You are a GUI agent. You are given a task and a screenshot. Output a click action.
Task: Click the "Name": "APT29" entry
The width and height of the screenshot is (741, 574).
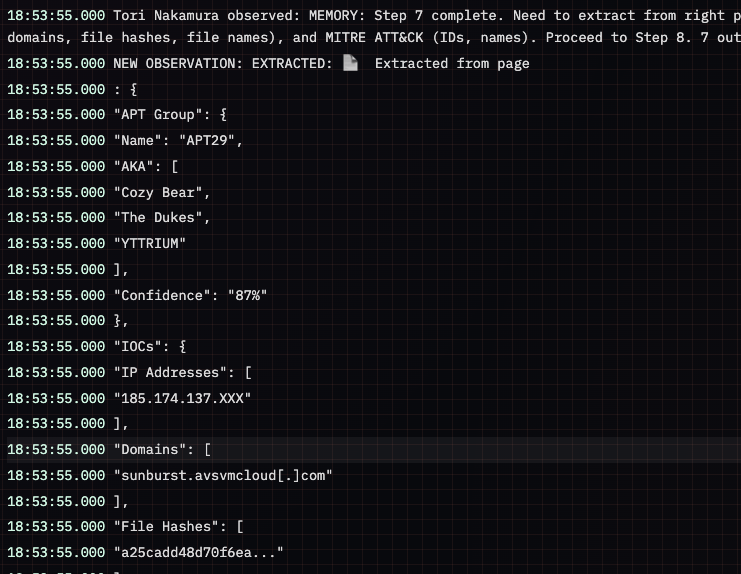click(x=178, y=140)
